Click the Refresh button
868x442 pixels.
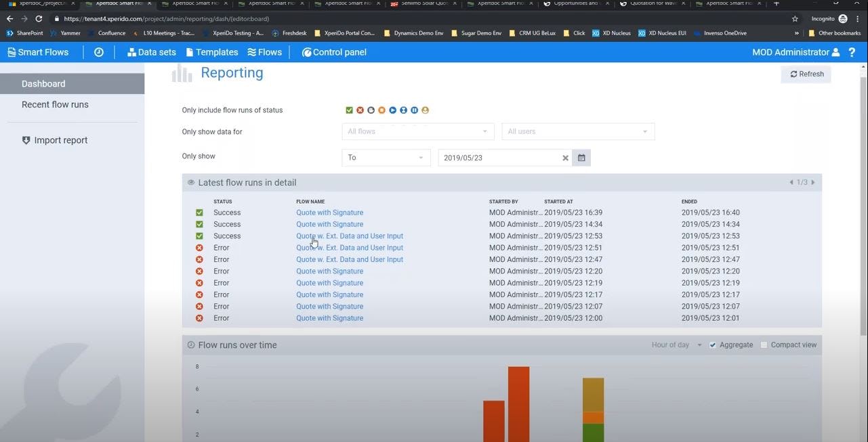806,74
